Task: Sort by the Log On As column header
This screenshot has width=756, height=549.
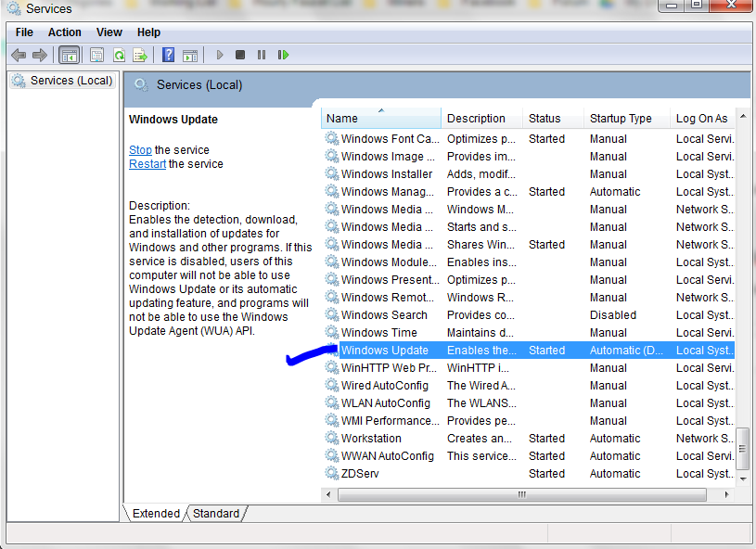Action: [702, 118]
